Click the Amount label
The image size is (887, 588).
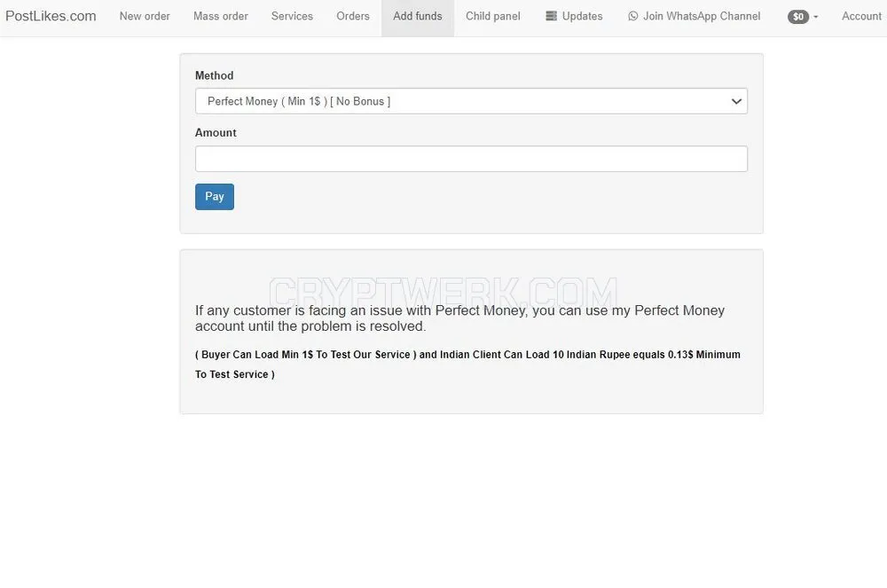pyautogui.click(x=216, y=133)
